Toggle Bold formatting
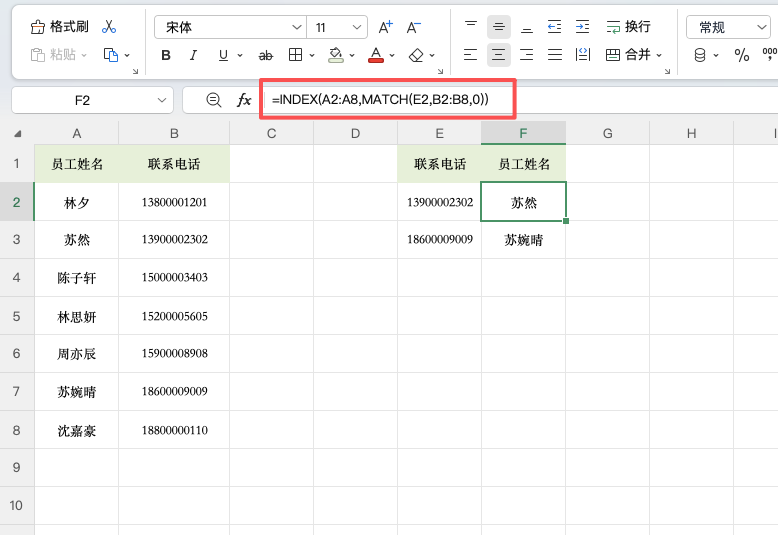Viewport: 778px width, 535px height. (166, 55)
